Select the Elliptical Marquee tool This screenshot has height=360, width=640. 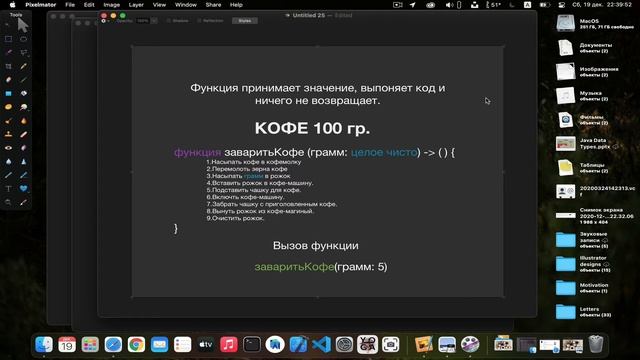[24, 39]
